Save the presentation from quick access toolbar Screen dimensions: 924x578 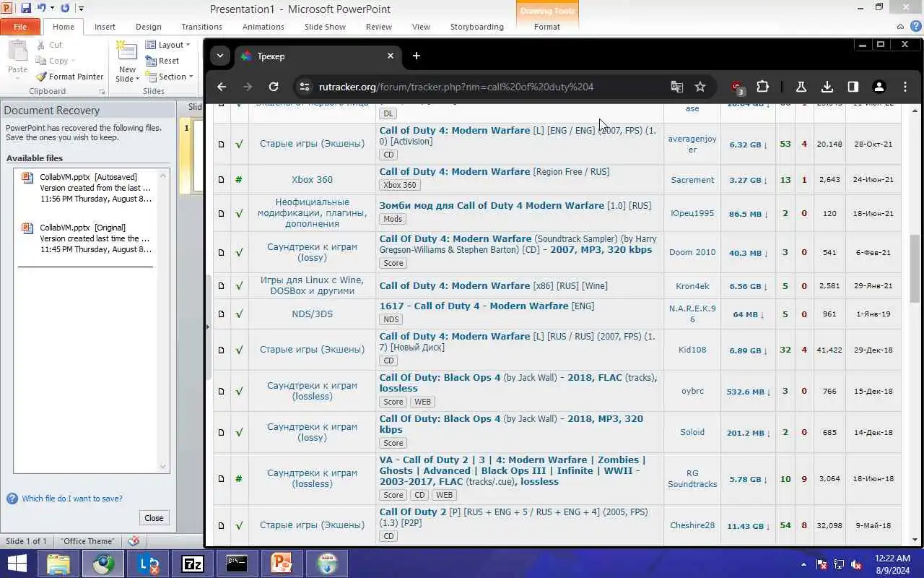26,9
